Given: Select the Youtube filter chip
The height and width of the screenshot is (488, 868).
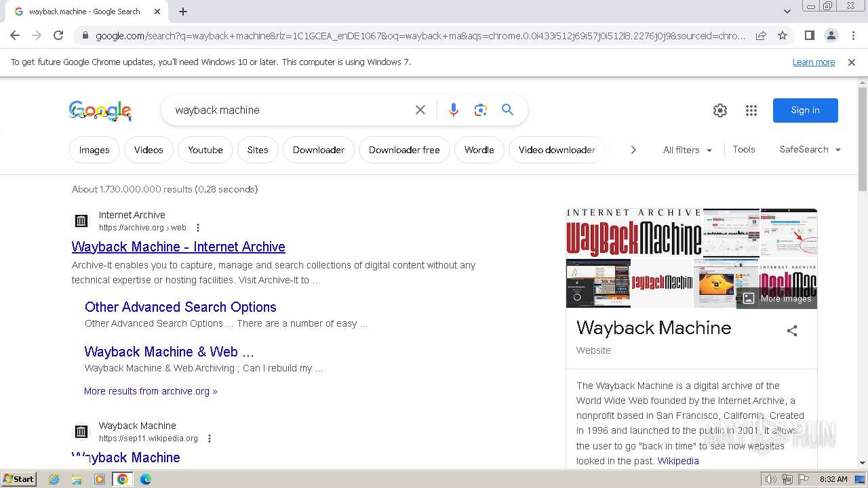Looking at the screenshot, I should (x=205, y=150).
